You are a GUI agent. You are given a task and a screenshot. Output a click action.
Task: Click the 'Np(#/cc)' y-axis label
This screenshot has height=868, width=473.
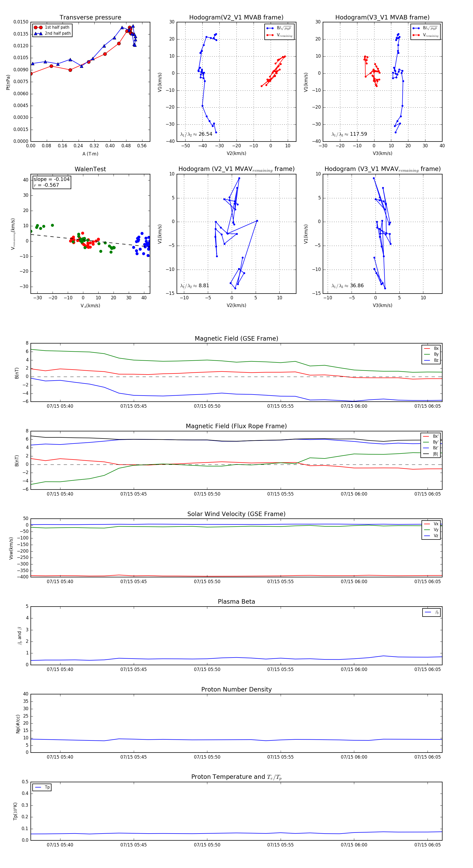(x=18, y=724)
